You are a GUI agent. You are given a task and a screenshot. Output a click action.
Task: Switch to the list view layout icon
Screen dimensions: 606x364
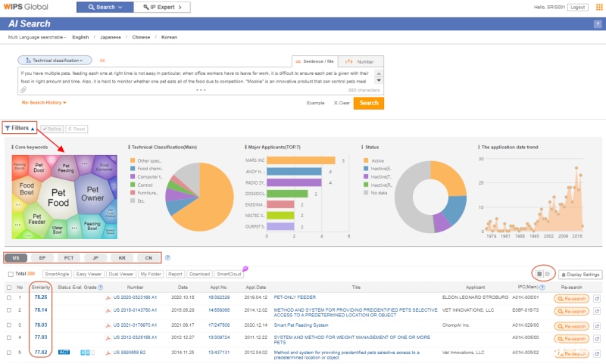[x=539, y=273]
